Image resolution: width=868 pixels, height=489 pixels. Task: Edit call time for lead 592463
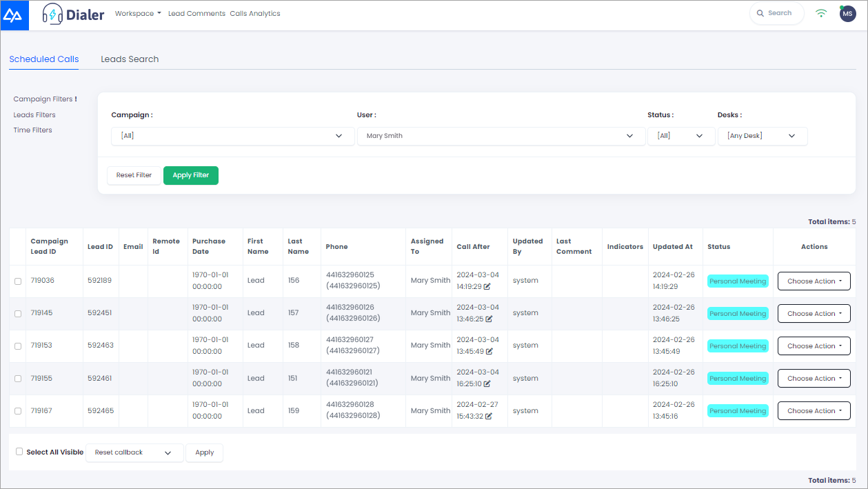(488, 351)
